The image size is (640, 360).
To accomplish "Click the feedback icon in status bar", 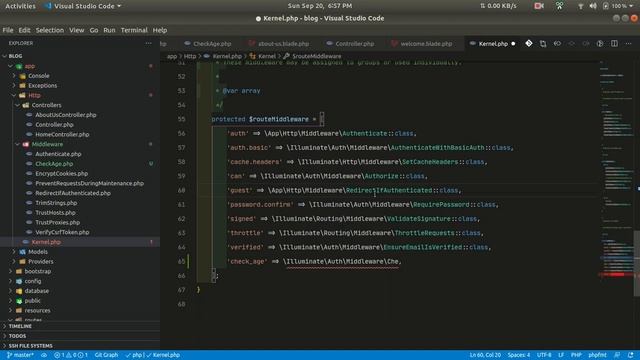I will pyautogui.click(x=617, y=355).
